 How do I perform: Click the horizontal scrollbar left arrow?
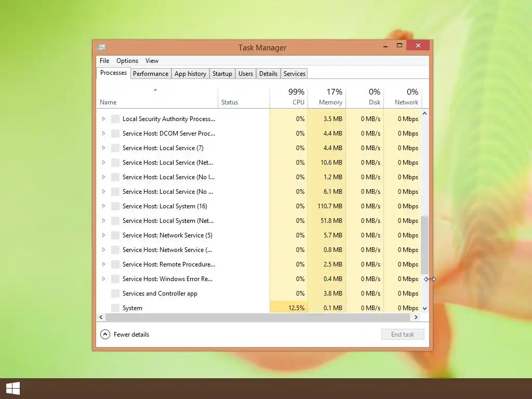[x=101, y=317]
